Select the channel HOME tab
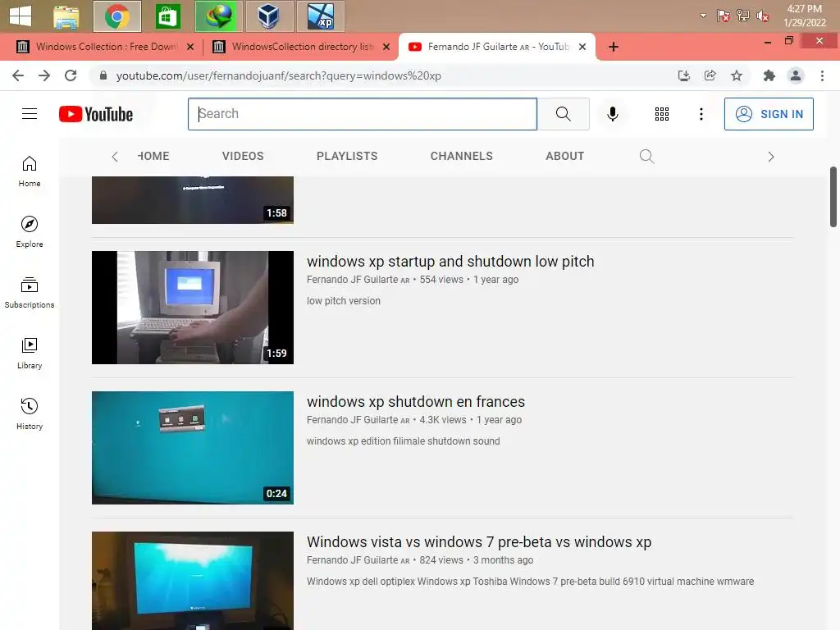This screenshot has height=630, width=840. coord(153,156)
